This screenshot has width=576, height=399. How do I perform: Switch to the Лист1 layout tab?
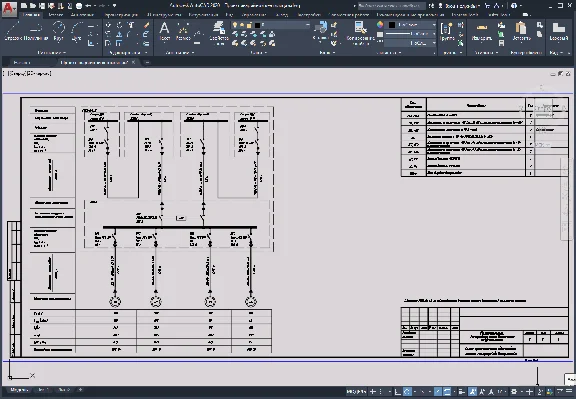pos(43,390)
